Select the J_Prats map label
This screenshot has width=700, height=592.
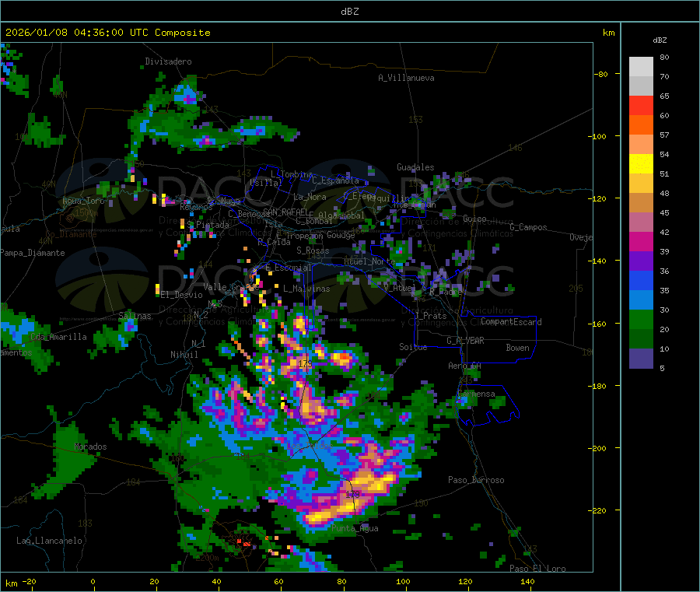pos(432,316)
